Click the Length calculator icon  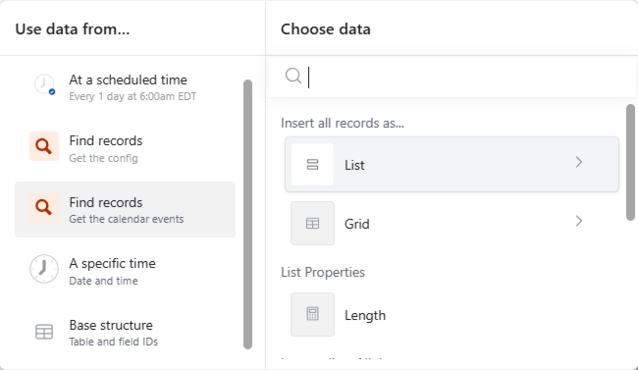(312, 314)
